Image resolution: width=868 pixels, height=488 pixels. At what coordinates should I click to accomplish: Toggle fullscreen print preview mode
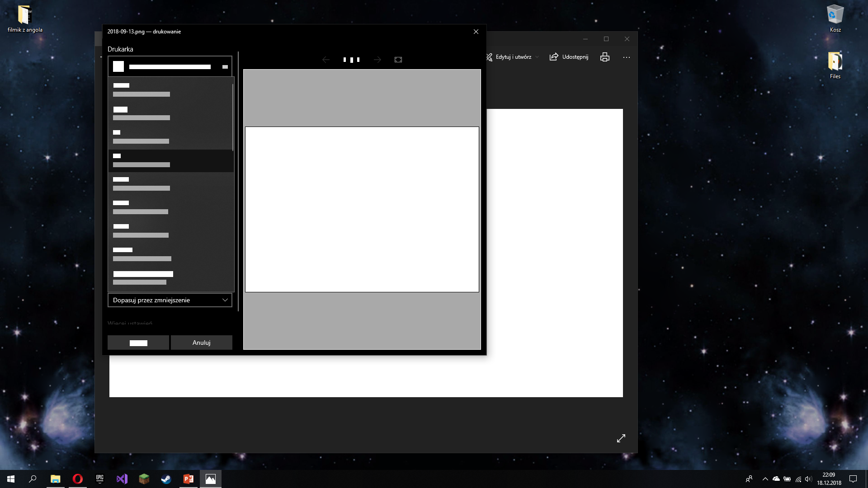398,59
